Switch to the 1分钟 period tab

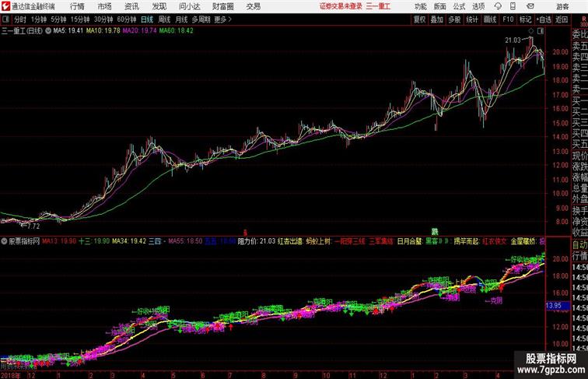[x=39, y=19]
